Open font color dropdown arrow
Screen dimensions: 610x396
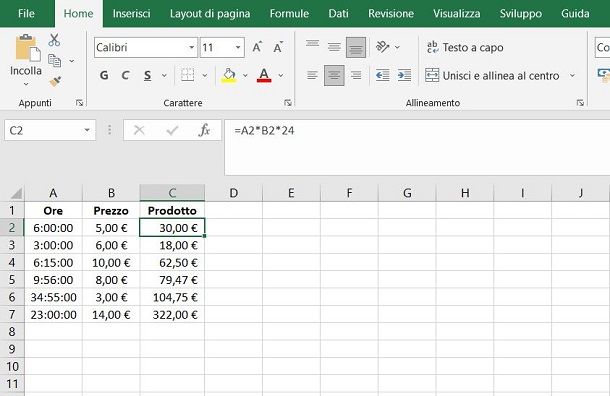pyautogui.click(x=280, y=75)
